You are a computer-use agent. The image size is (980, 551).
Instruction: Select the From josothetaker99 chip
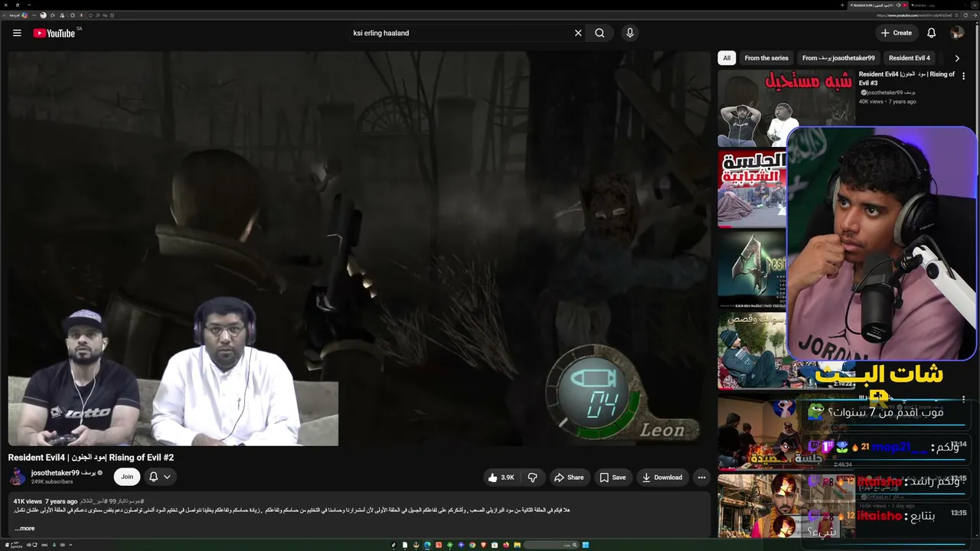[x=838, y=58]
